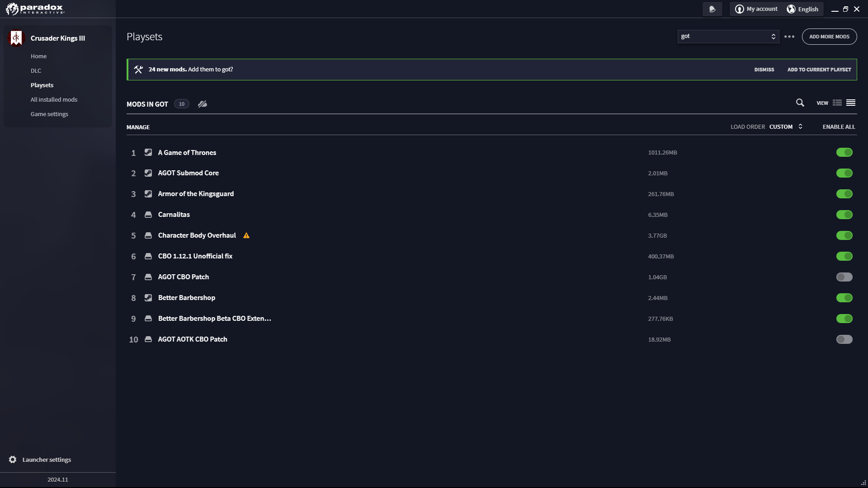The height and width of the screenshot is (488, 868).
Task: Toggle AGOT Submod Core off
Action: pos(844,173)
